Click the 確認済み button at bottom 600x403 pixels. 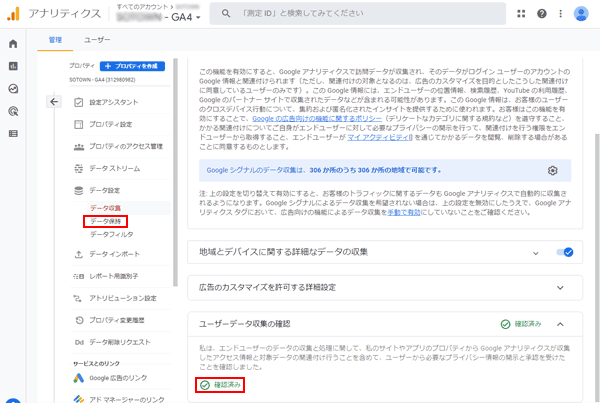click(x=220, y=385)
